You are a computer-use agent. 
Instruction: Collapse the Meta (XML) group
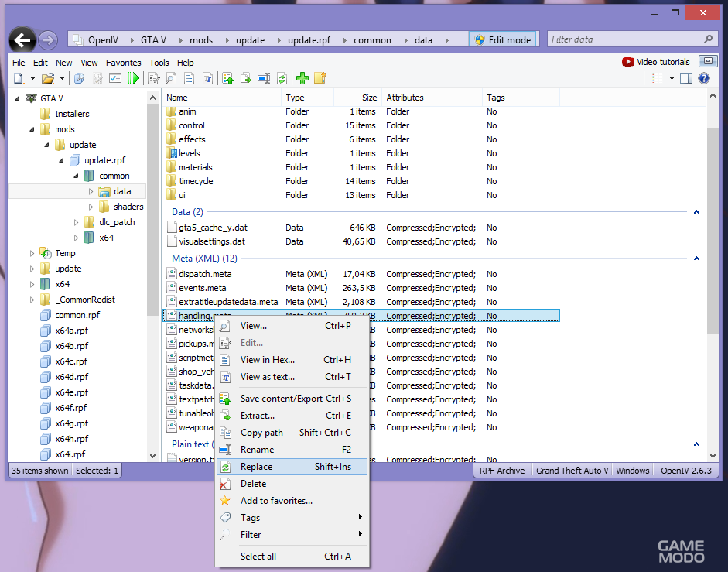click(x=696, y=259)
